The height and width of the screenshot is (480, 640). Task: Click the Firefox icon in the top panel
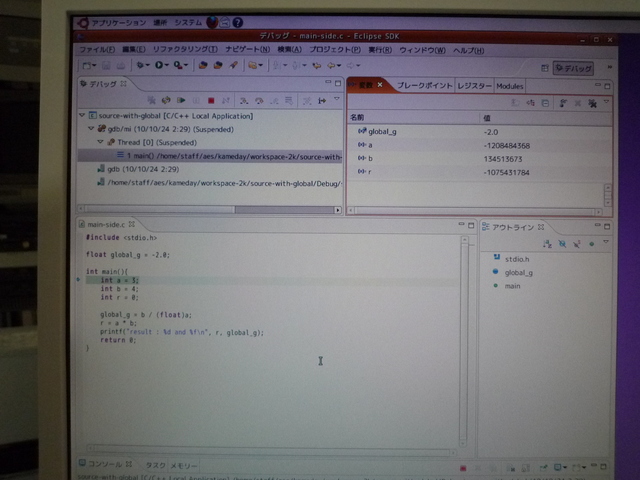click(x=213, y=20)
